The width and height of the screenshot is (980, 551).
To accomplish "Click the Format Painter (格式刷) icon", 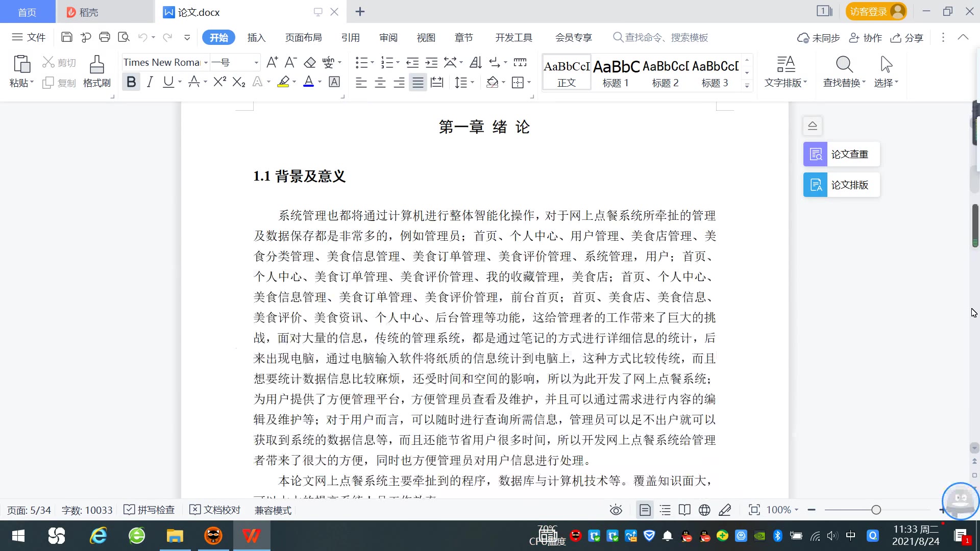I will pos(96,65).
